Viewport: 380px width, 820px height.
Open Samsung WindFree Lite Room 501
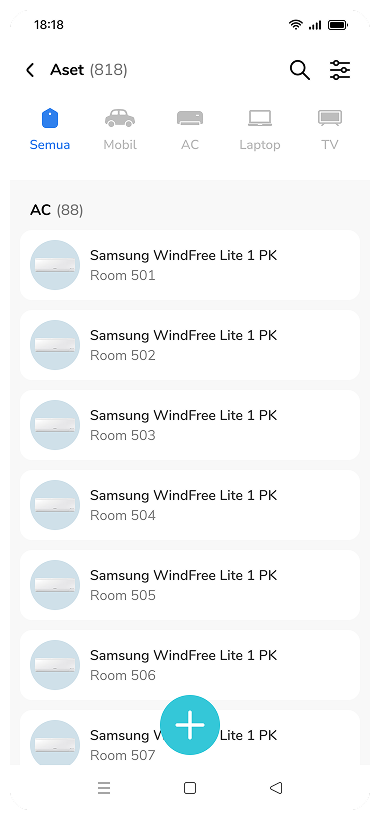pyautogui.click(x=190, y=265)
